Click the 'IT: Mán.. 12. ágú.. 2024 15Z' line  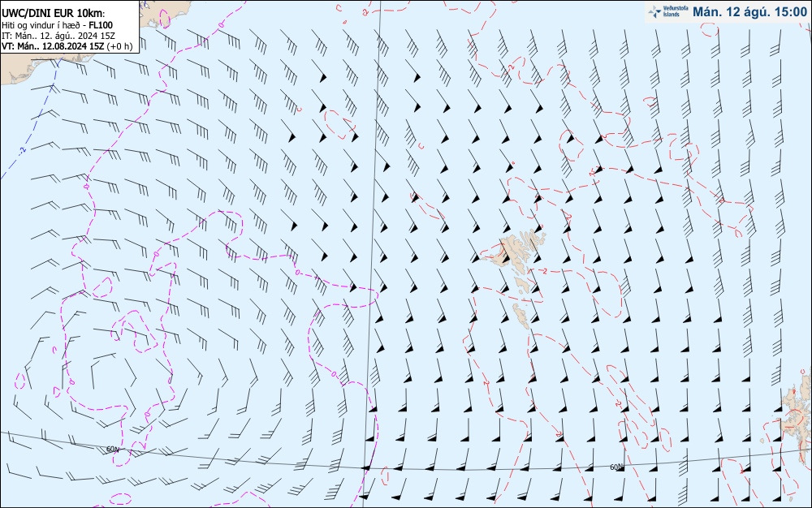pyautogui.click(x=58, y=36)
